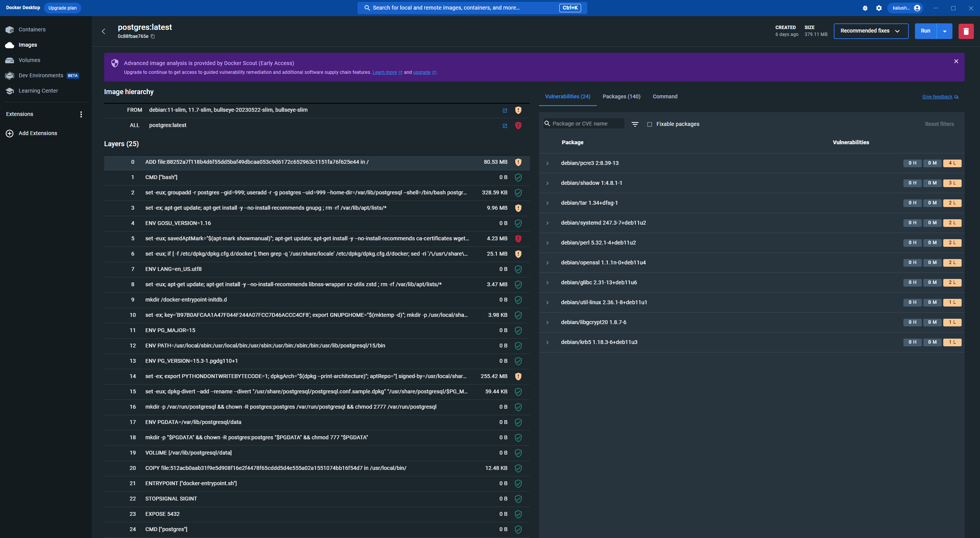Open the vulnerabilities filter icon
This screenshot has height=538, width=980.
coord(635,124)
